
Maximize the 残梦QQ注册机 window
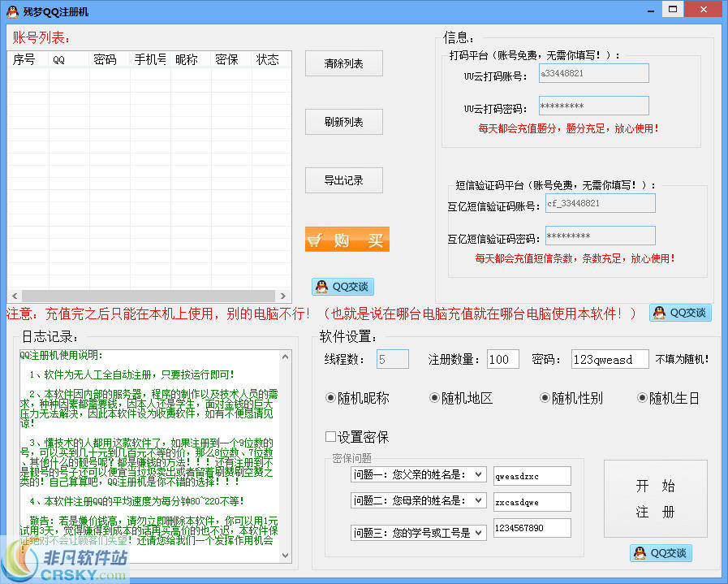coord(672,9)
